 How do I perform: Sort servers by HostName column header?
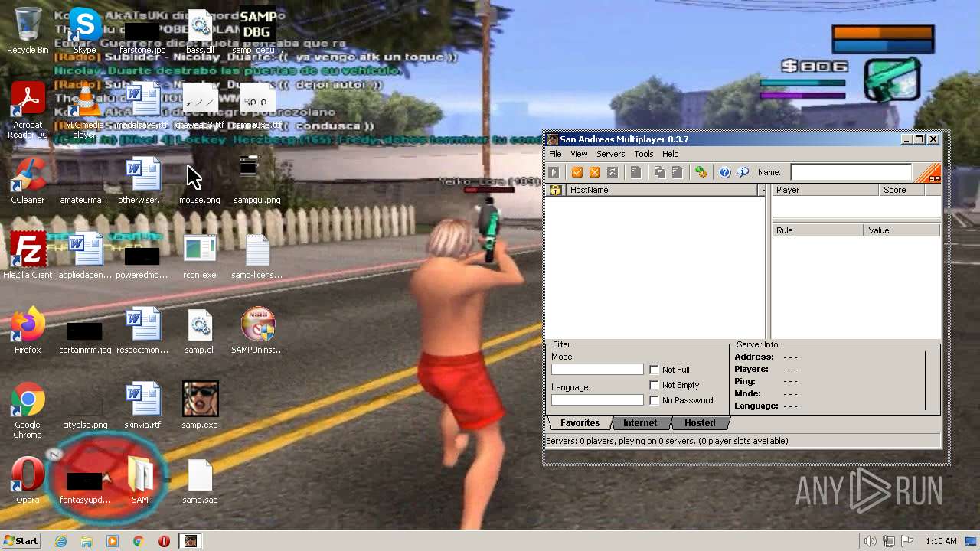click(x=661, y=190)
